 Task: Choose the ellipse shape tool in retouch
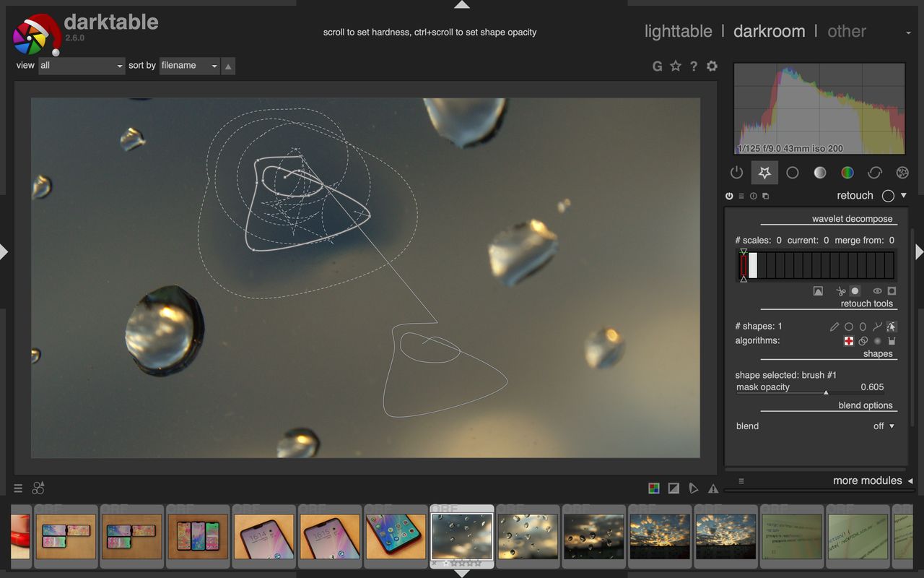863,327
